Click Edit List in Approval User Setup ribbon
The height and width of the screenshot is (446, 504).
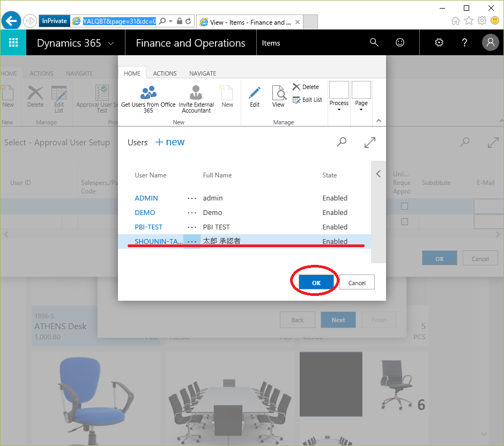(x=59, y=99)
